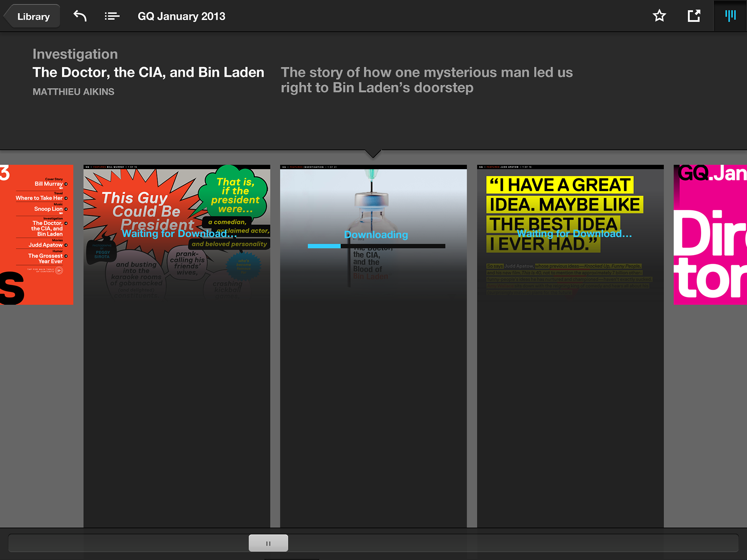Tap the orange contents page thumbnail
Viewport: 747px width, 560px height.
tap(37, 234)
